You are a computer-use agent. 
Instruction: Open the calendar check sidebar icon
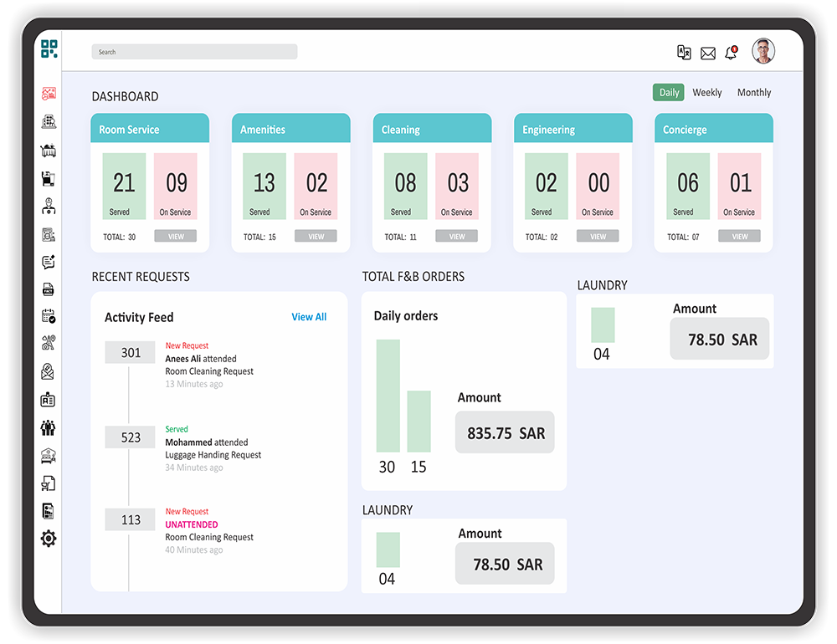[x=49, y=316]
